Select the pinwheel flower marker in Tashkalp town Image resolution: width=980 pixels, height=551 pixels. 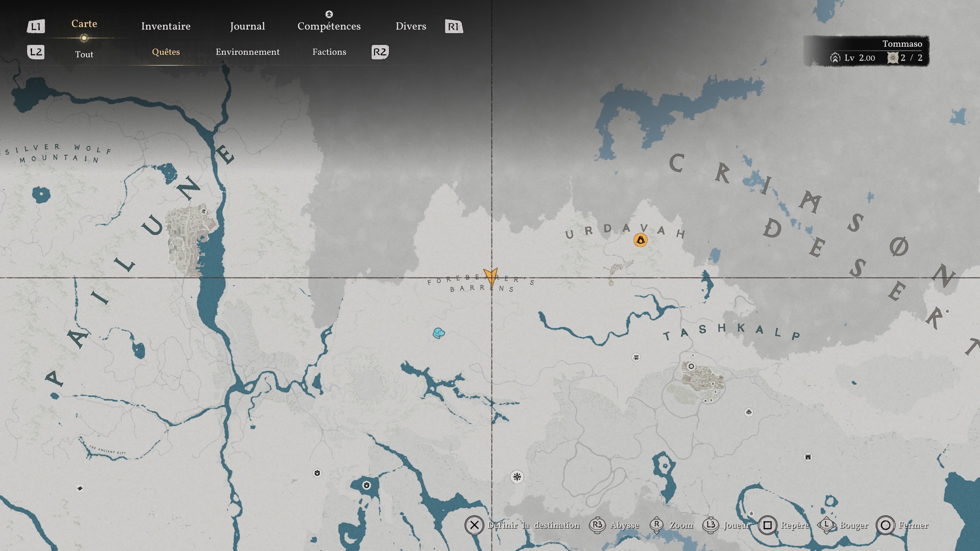[x=691, y=367]
